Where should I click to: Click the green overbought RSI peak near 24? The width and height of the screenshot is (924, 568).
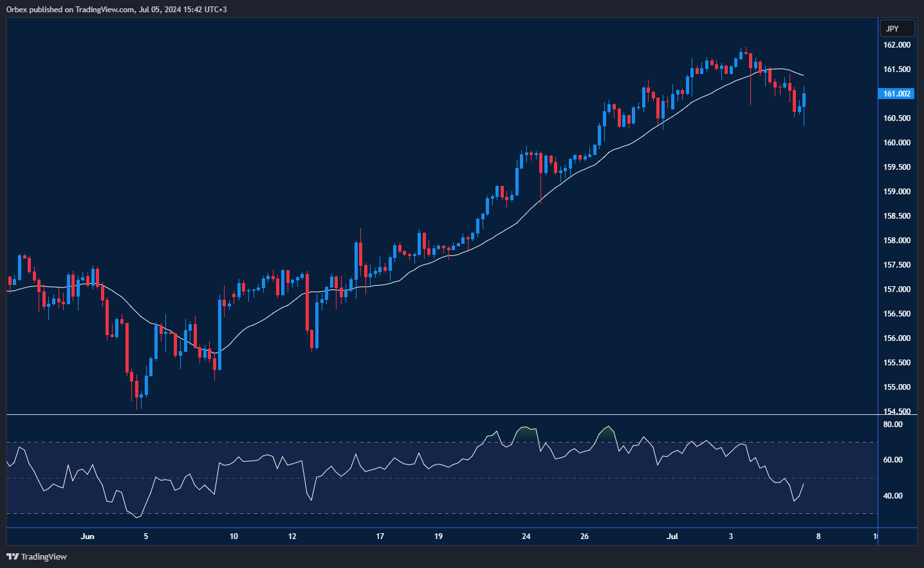[x=526, y=431]
